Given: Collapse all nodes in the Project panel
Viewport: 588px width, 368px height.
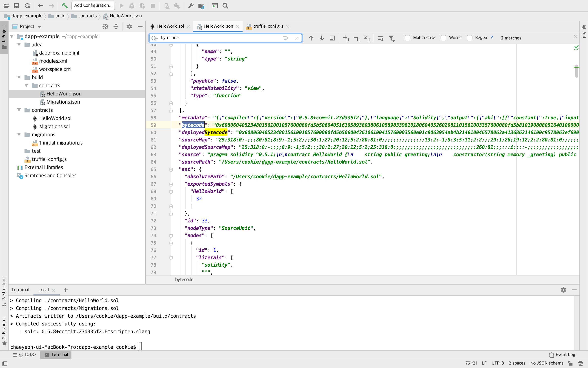Looking at the screenshot, I should tap(116, 27).
